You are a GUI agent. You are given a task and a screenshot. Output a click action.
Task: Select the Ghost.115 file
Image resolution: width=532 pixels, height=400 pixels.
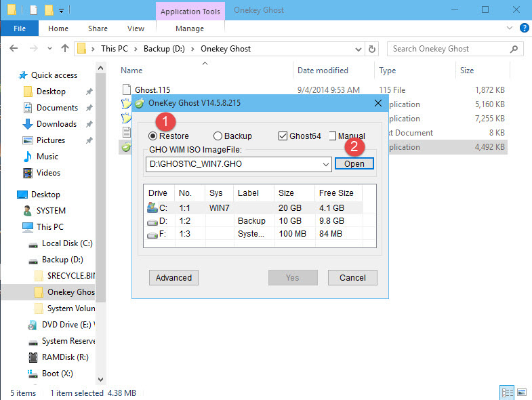click(152, 90)
